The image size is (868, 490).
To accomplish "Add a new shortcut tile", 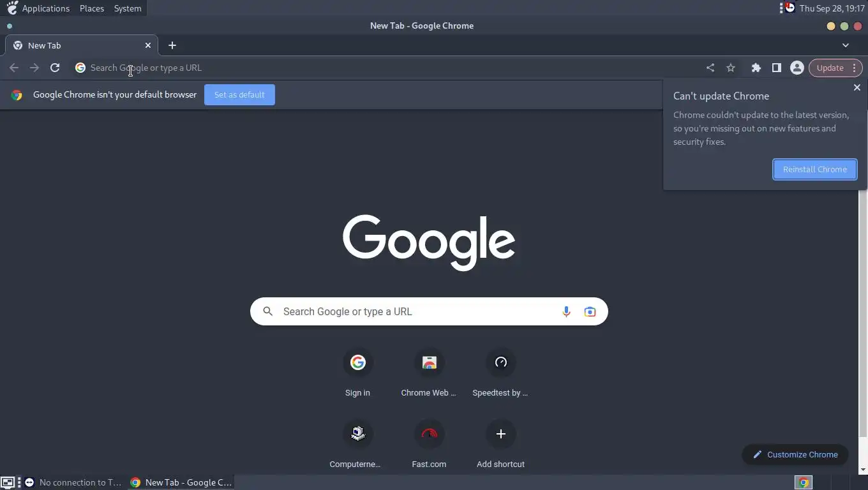I will (x=500, y=445).
